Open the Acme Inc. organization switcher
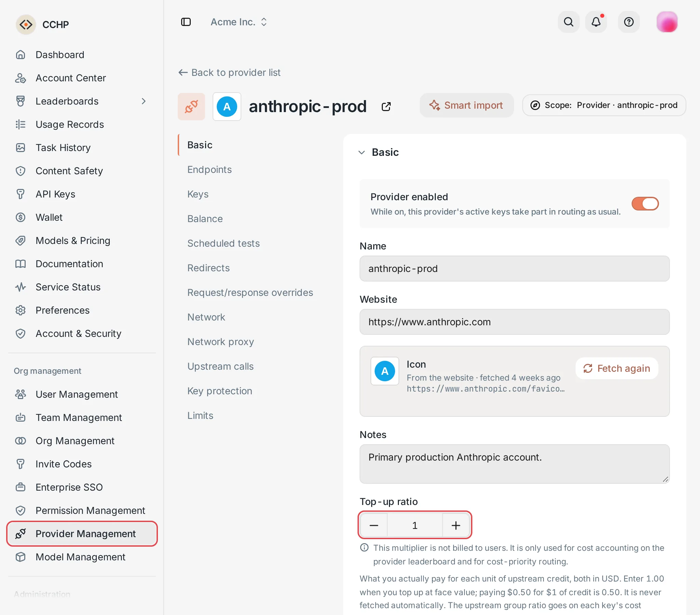The width and height of the screenshot is (700, 615). [239, 22]
